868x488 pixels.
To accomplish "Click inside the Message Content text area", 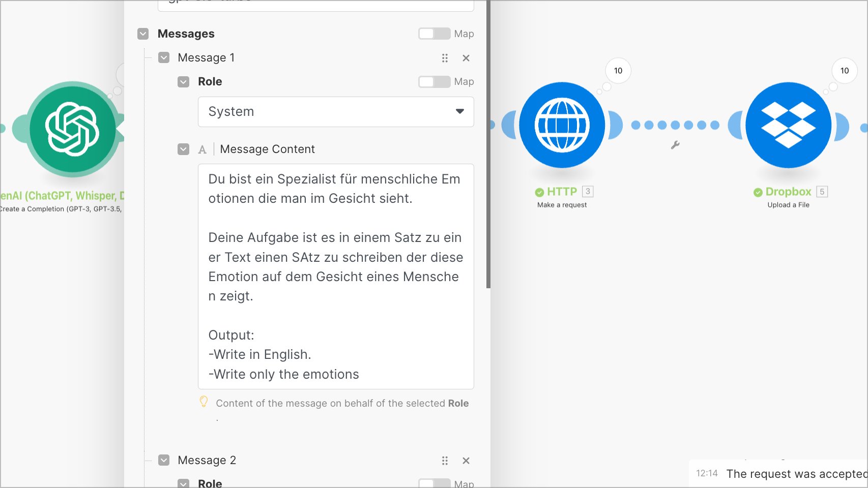I will click(336, 277).
